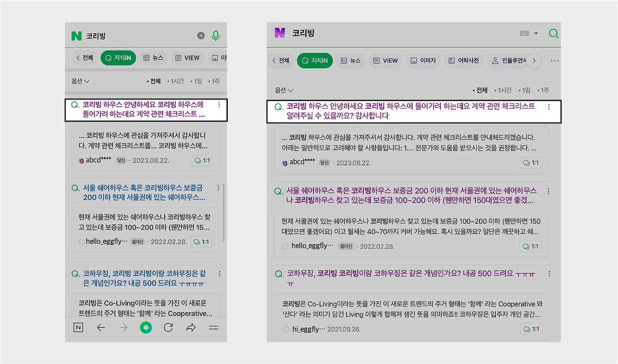Open more options for 코하우징 question in mobile view
This screenshot has width=618, height=364.
tap(219, 274)
